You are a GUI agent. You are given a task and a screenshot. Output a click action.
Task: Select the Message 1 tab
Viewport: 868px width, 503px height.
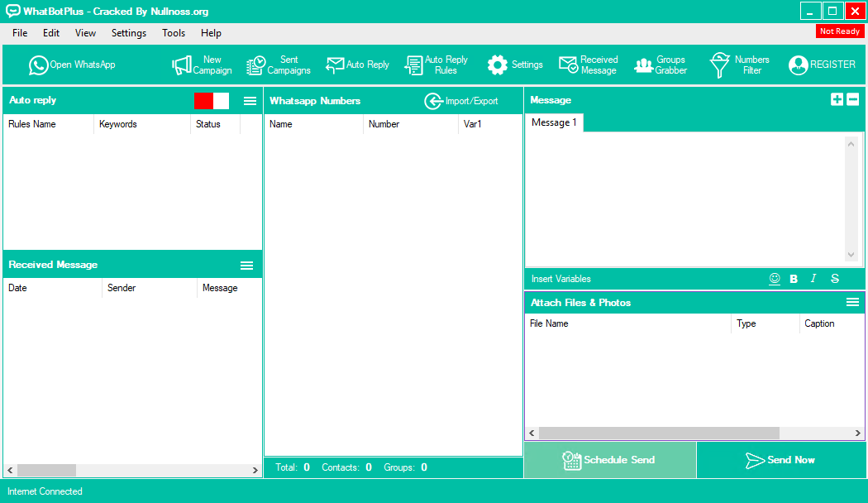click(554, 122)
